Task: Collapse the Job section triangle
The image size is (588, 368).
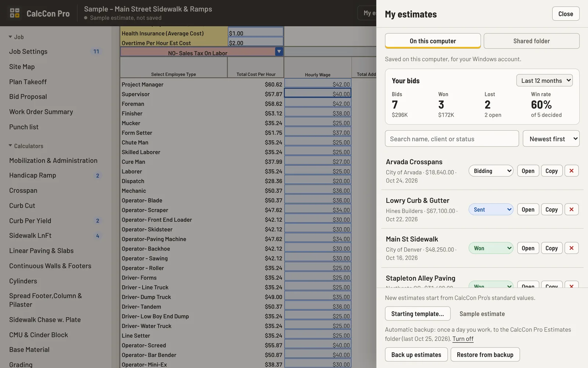Action: coord(11,37)
